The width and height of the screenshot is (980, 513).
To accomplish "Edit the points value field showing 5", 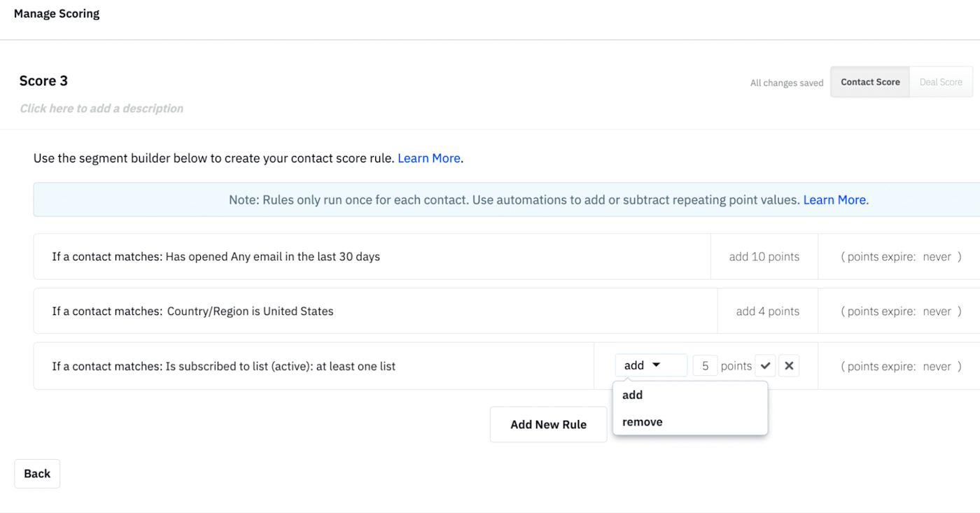I will click(705, 365).
